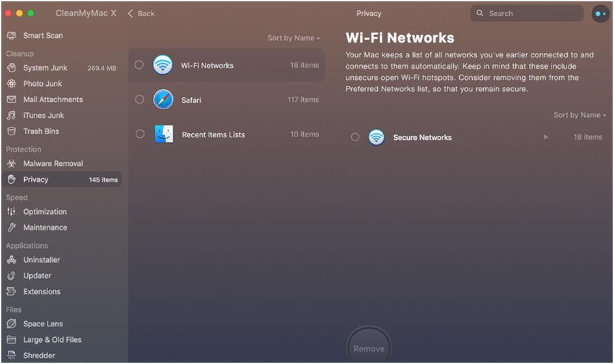Click inside the Search field
Screen dimensions: 614x364
[527, 13]
